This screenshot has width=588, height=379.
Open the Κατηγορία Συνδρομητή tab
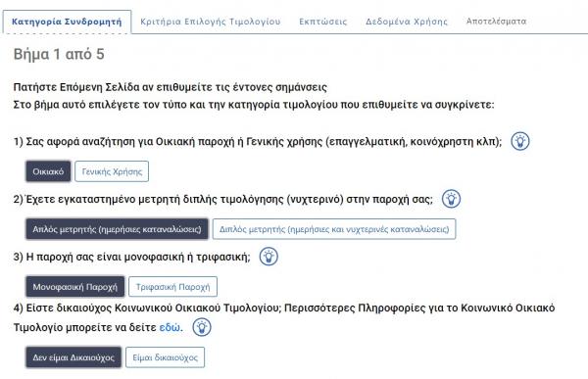(67, 22)
